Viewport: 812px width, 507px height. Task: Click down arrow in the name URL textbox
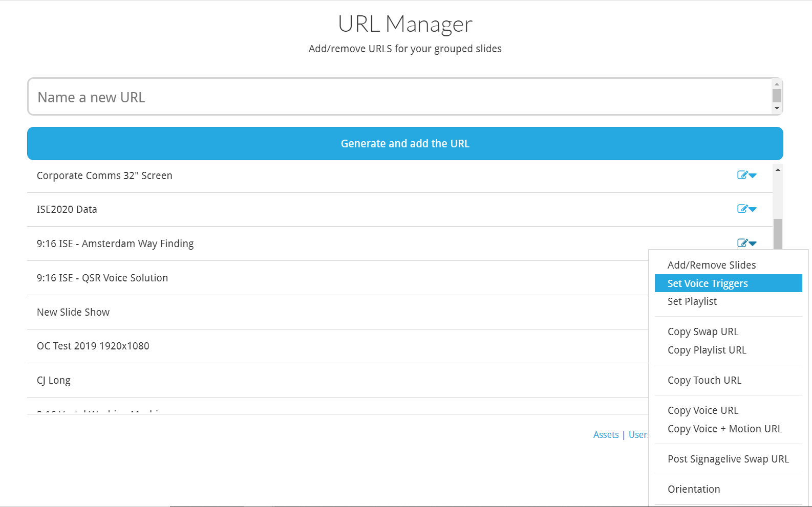777,108
